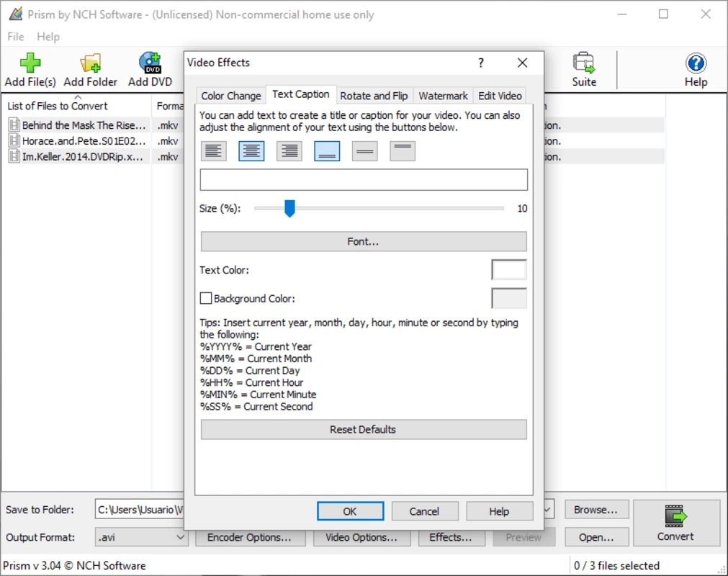Viewport: 728px width, 576px height.
Task: Click the Effects... button
Action: pyautogui.click(x=451, y=537)
